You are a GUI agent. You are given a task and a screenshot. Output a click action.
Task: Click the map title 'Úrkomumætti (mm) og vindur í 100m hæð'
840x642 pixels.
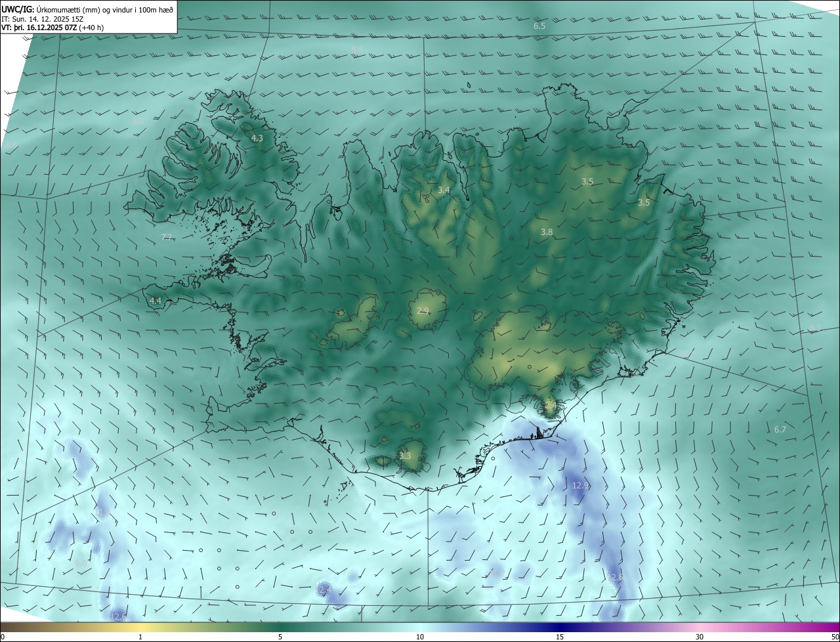tap(105, 9)
